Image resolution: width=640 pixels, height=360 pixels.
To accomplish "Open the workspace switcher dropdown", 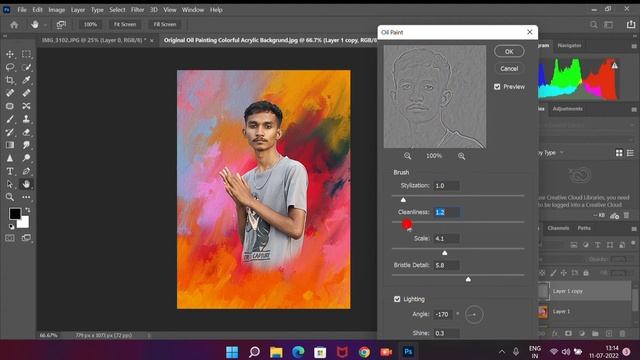I will click(609, 25).
